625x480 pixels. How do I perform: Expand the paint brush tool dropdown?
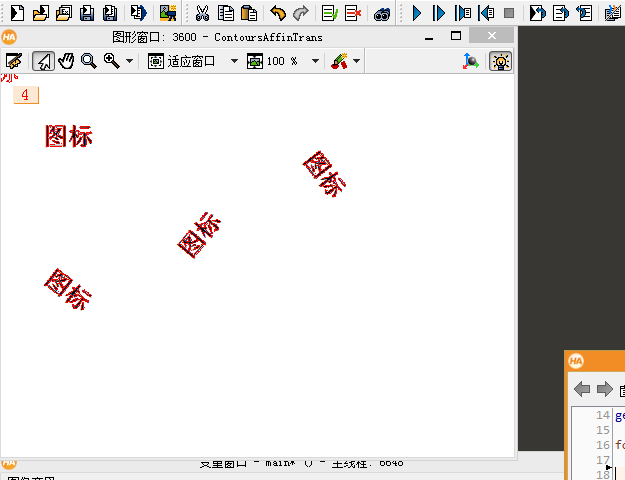click(356, 61)
